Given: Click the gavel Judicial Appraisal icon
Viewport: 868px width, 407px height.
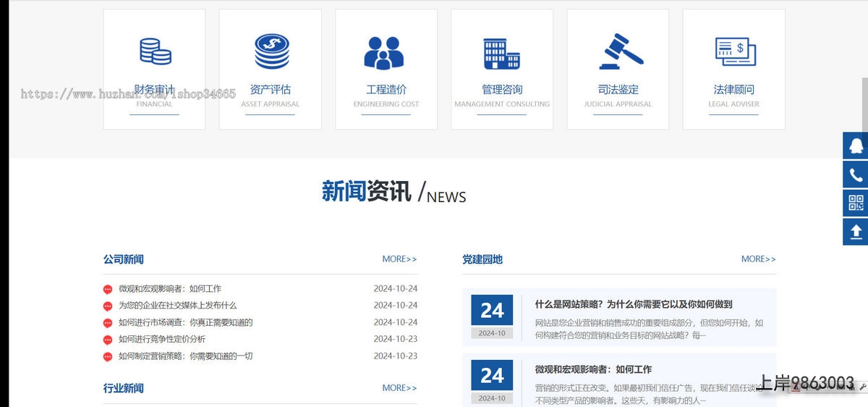Looking at the screenshot, I should [618, 51].
